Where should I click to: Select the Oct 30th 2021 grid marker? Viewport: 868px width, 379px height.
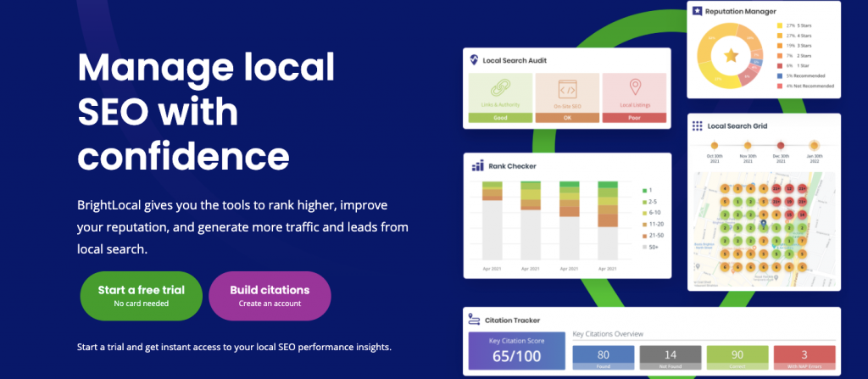point(714,146)
